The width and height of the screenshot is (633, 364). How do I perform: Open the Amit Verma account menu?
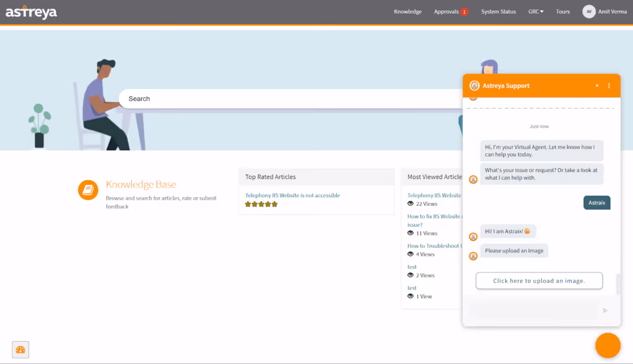[x=605, y=11]
